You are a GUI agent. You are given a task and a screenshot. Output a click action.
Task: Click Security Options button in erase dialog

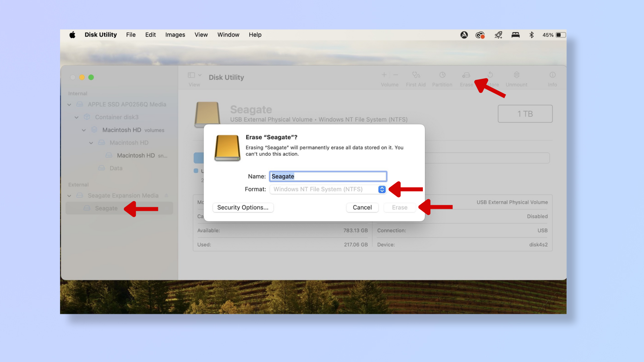pyautogui.click(x=243, y=207)
